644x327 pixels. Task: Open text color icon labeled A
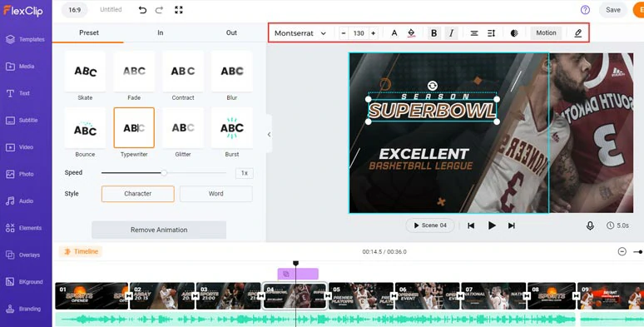tap(394, 33)
